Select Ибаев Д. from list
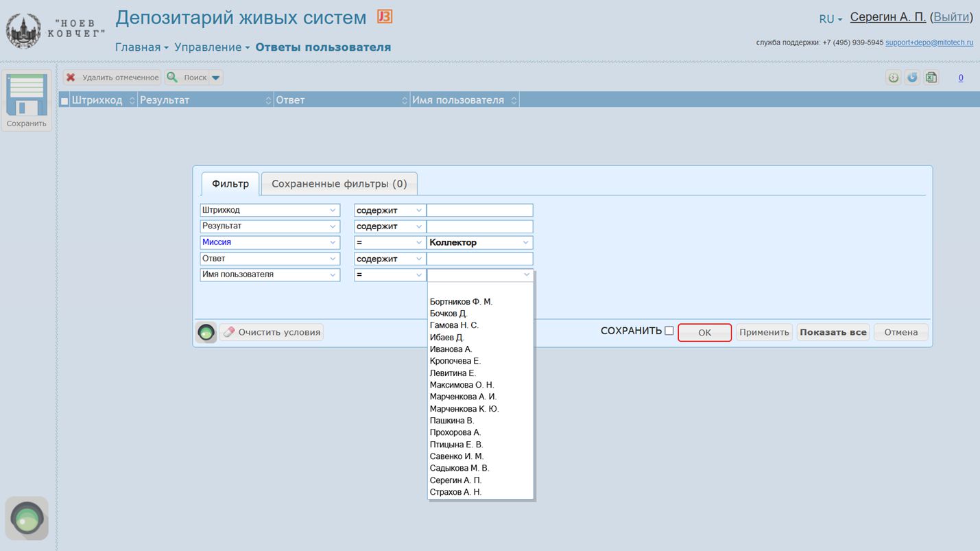 [x=480, y=338]
